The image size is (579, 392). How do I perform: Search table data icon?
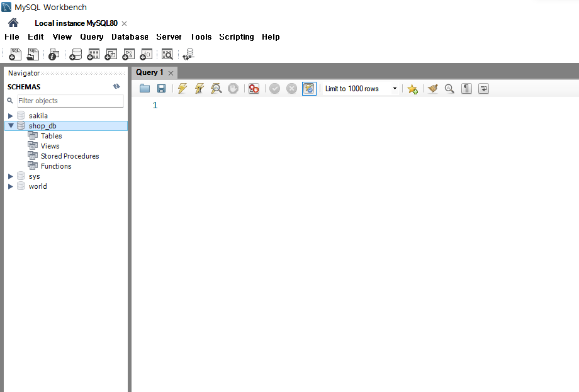pos(167,54)
